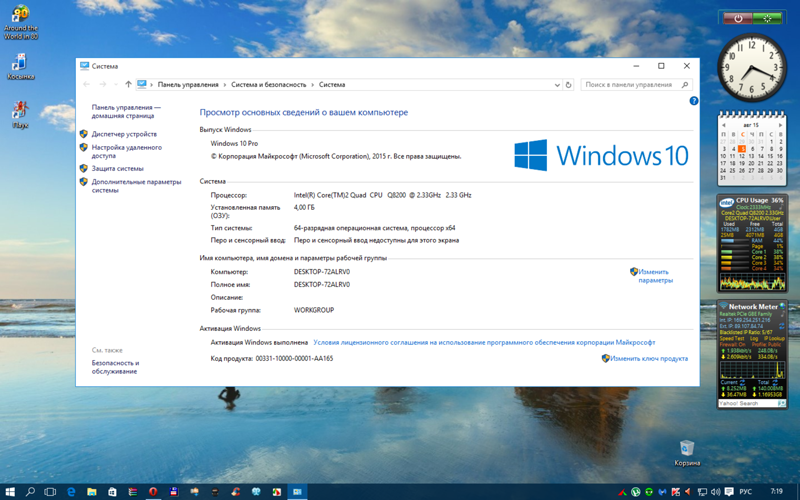The image size is (800, 500).
Task: Select Панель управления breadcrumb
Action: 188,85
